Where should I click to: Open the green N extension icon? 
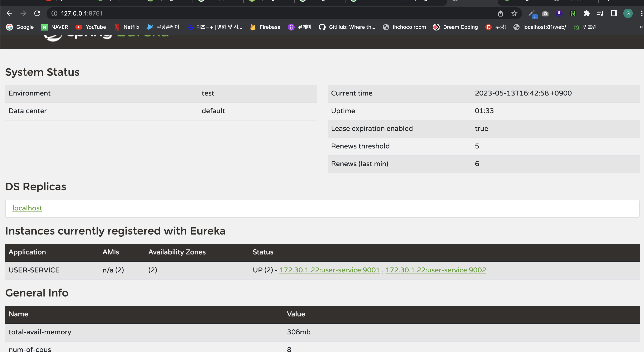(573, 13)
